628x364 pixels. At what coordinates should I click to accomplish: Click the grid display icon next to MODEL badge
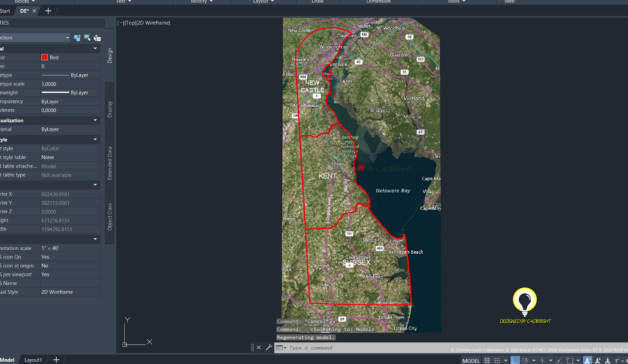click(x=486, y=359)
